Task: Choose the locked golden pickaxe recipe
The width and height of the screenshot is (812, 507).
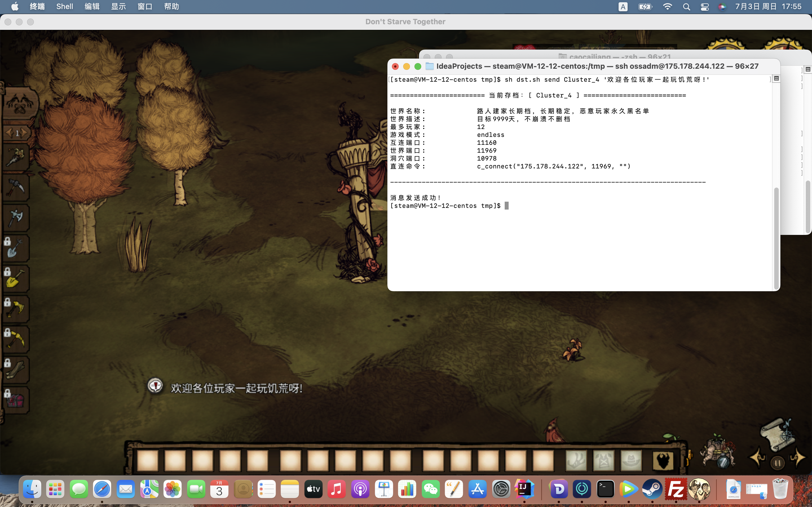Action: click(16, 339)
